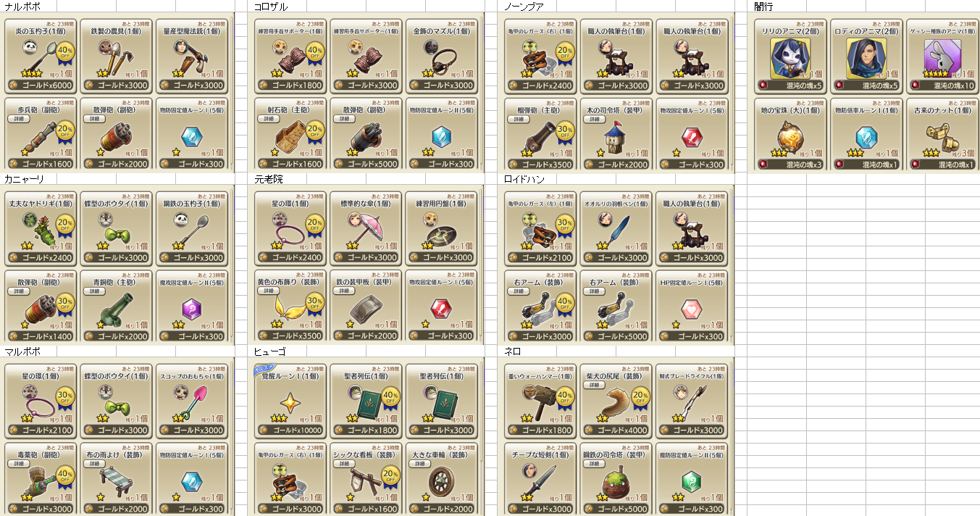The height and width of the screenshot is (516, 980).
Task: Click the 大きな車輪 wheel icon
Action: (440, 481)
